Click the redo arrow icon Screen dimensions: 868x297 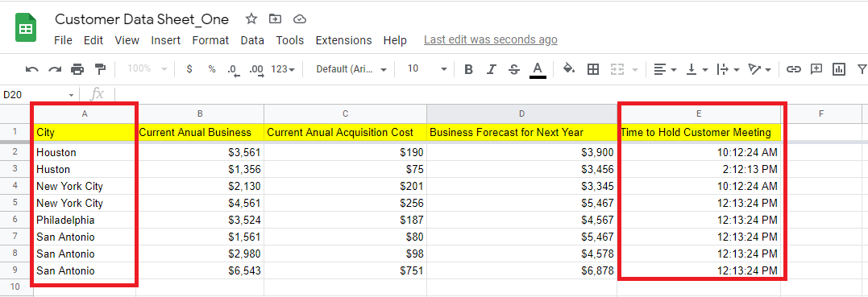pos(55,69)
